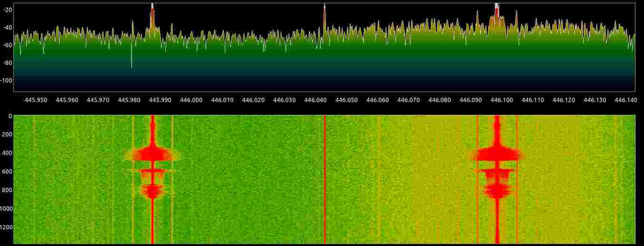Click the 445.950 frequency label
The height and width of the screenshot is (246, 644).
(36, 100)
